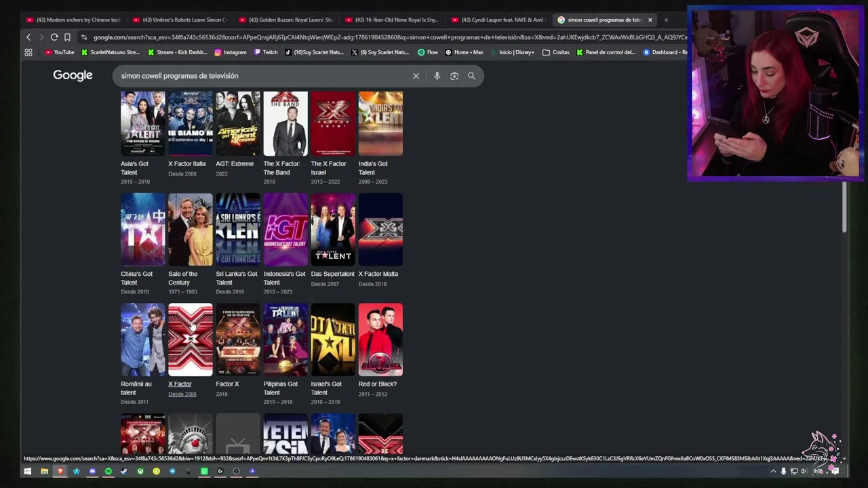
Task: Open the Asia's Got Talent poster
Action: 142,123
